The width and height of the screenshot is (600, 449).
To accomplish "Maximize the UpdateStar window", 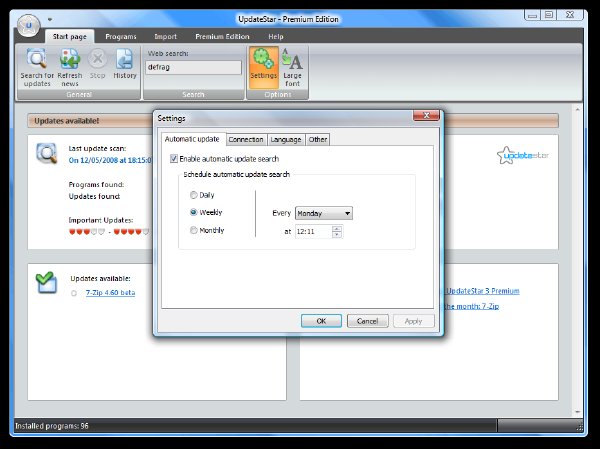I will 549,15.
